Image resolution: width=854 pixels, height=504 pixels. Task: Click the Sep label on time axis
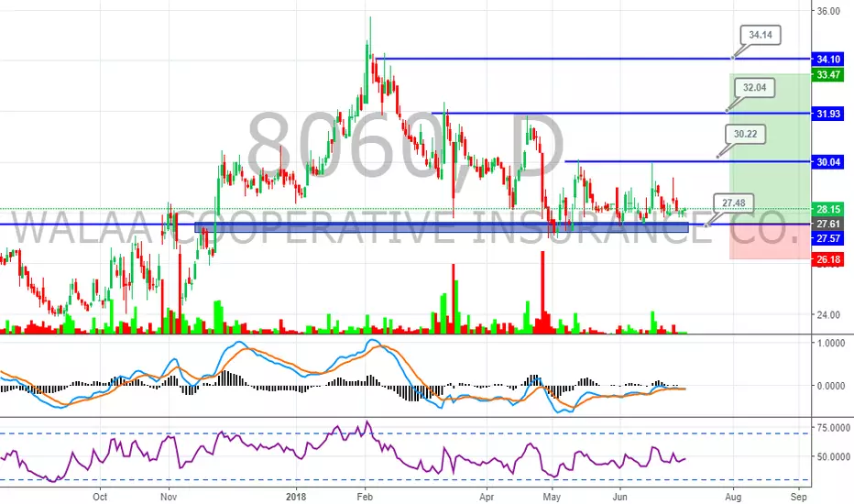[798, 497]
